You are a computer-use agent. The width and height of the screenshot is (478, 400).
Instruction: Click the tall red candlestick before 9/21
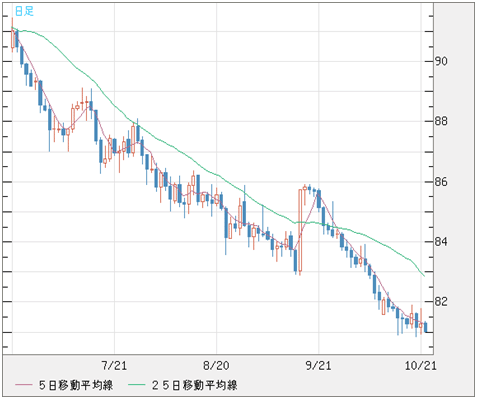pyautogui.click(x=300, y=231)
